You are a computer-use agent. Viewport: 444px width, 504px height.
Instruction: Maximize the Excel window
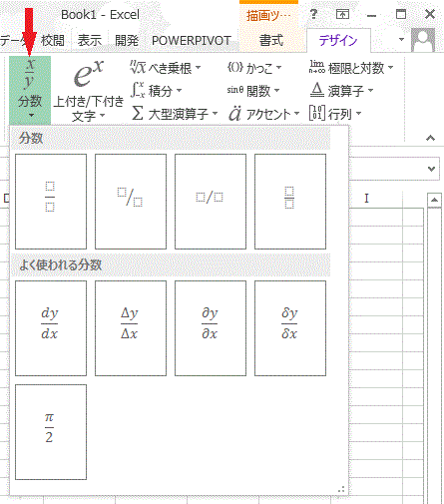coord(401,14)
